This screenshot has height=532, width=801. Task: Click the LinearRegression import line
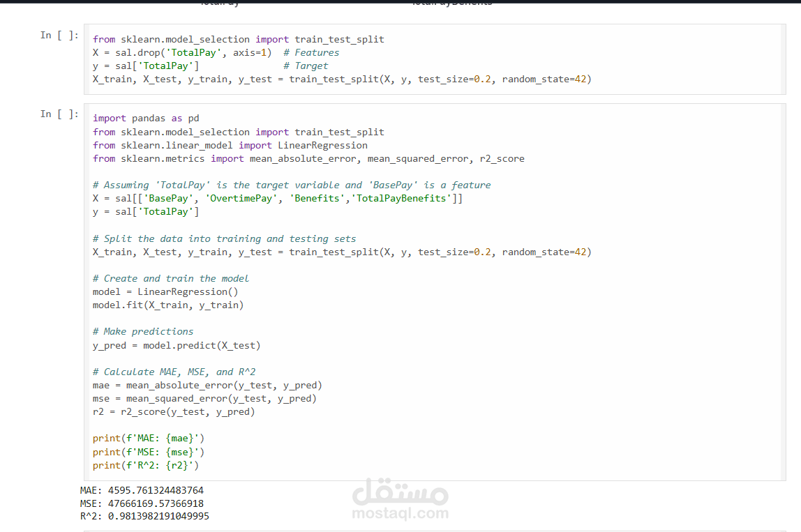tap(230, 146)
